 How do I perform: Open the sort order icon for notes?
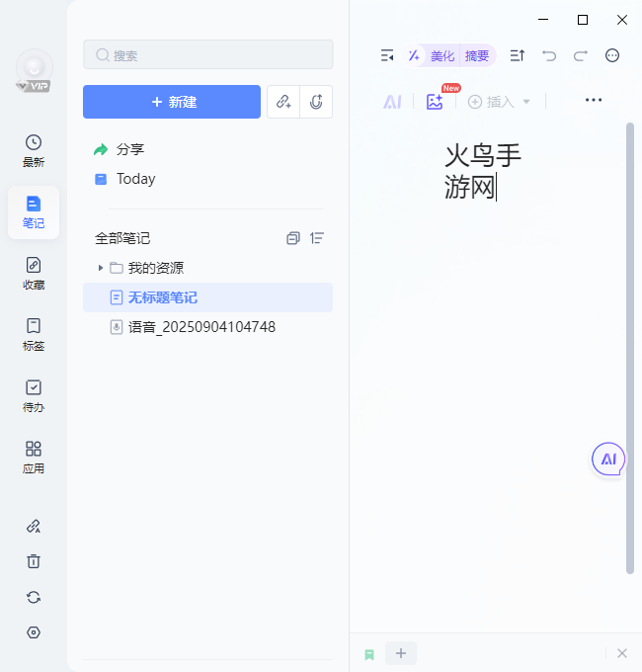click(x=317, y=238)
